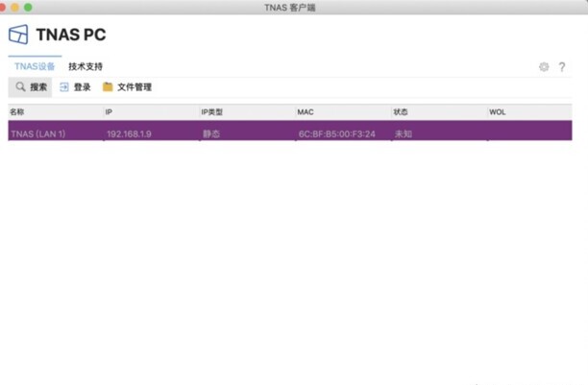The image size is (588, 385).
Task: Click the 搜索 button label
Action: [38, 87]
